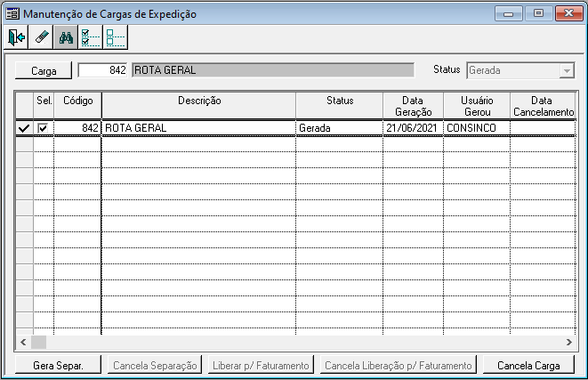The image size is (588, 380).
Task: Click the Descrição column header
Action: [x=198, y=106]
